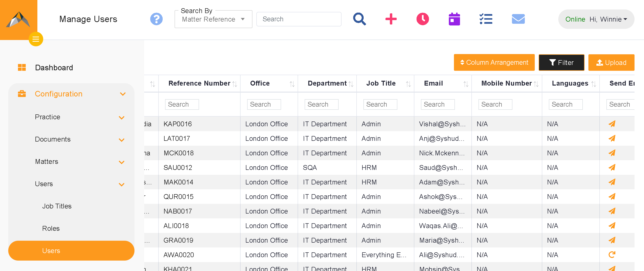Send email to KAP0016 user row

pos(612,124)
